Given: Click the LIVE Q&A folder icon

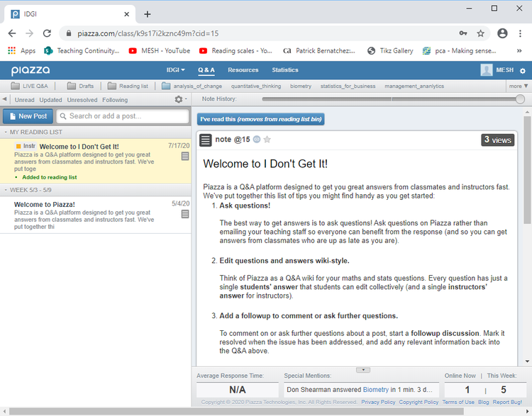Looking at the screenshot, I should tap(16, 86).
